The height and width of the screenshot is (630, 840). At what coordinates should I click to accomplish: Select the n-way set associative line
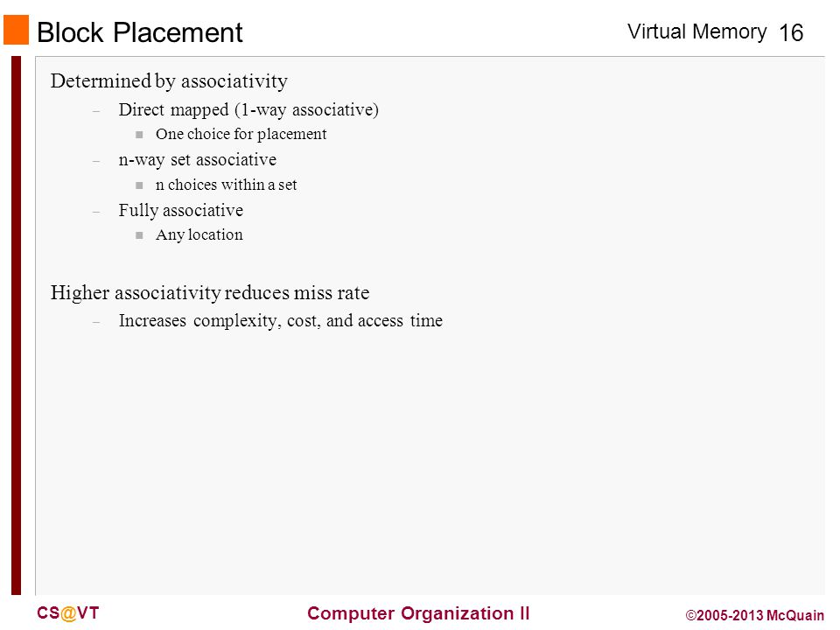(x=198, y=159)
